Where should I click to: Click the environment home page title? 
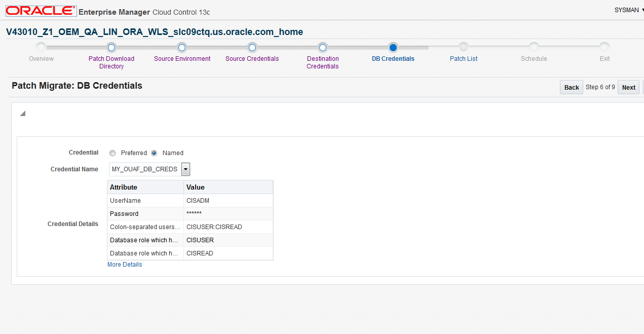pos(155,32)
